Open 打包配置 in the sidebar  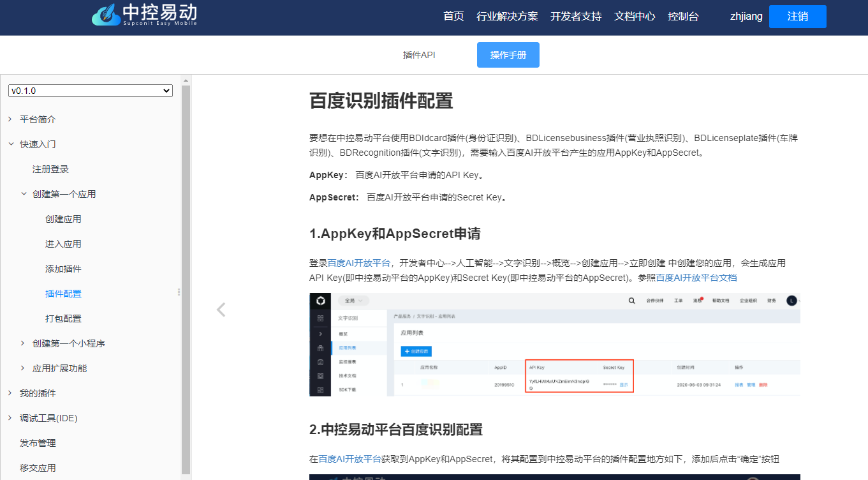[x=63, y=319]
